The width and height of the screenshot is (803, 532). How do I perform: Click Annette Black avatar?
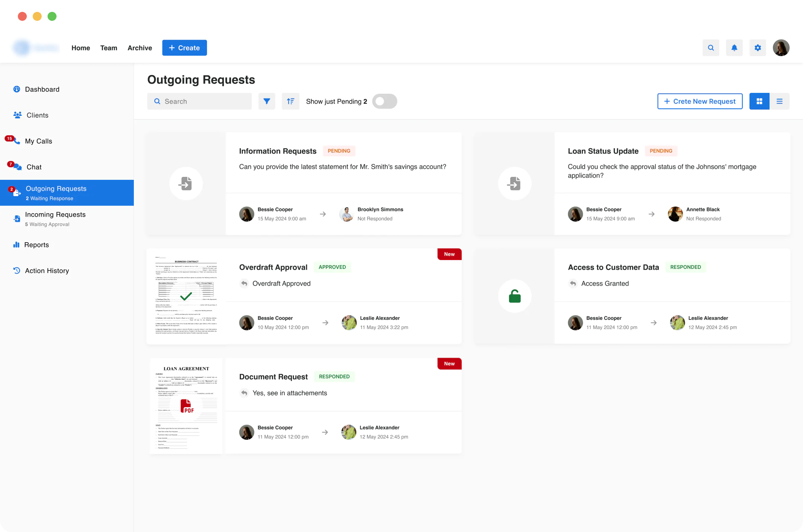click(675, 214)
